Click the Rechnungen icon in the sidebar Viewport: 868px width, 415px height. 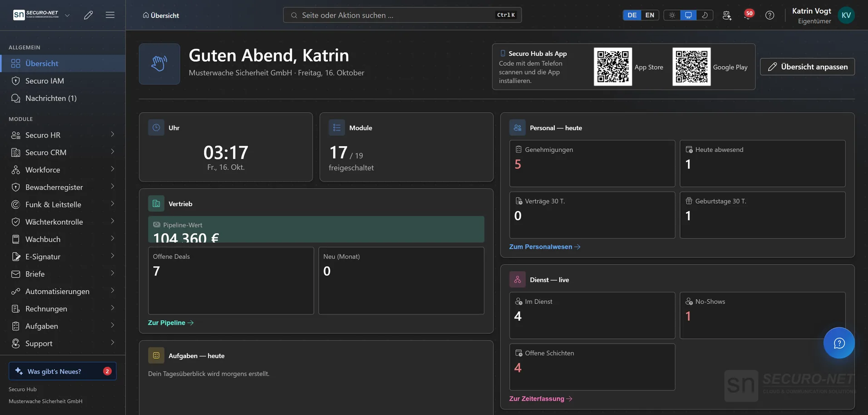[16, 309]
